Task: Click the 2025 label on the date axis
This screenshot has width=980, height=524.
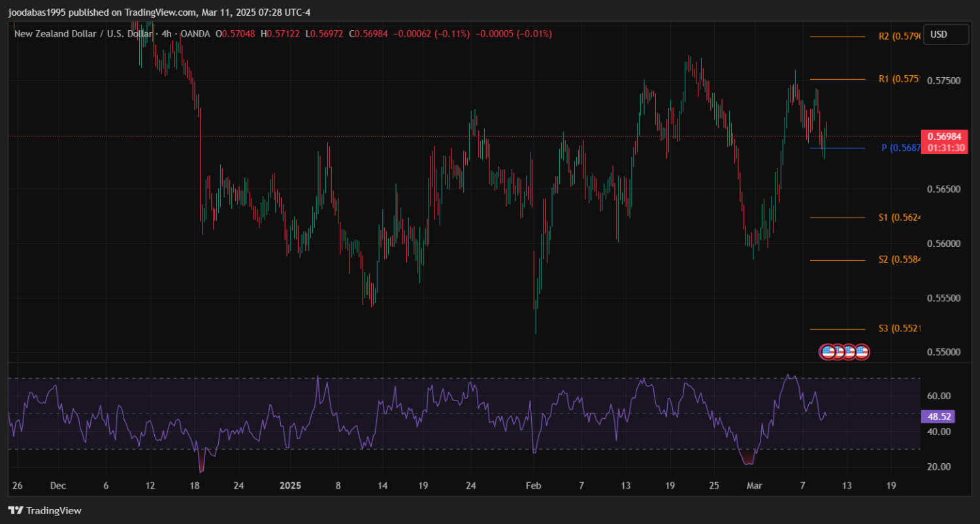Action: click(x=289, y=486)
